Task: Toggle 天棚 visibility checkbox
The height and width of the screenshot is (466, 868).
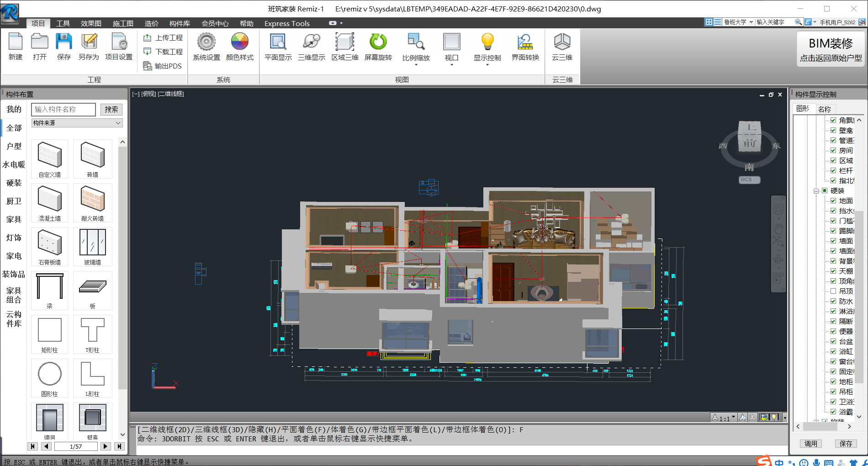Action: pos(833,271)
